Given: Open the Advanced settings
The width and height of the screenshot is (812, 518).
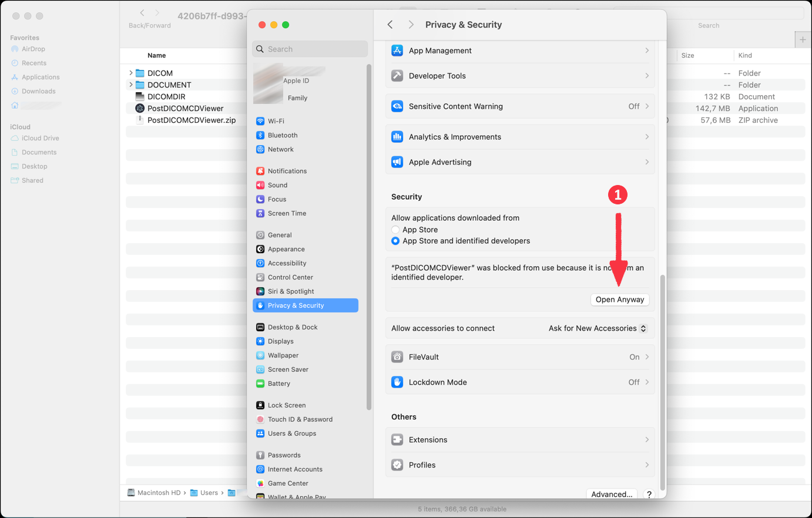Looking at the screenshot, I should (611, 494).
